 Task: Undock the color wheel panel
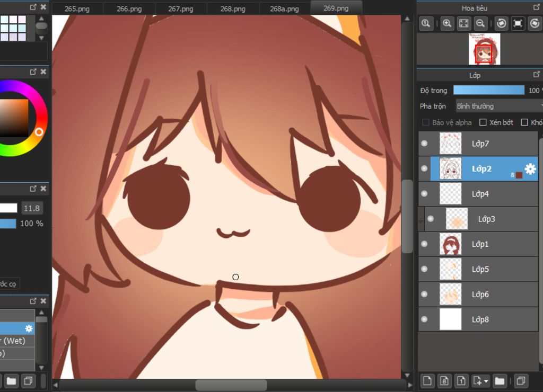[33, 72]
